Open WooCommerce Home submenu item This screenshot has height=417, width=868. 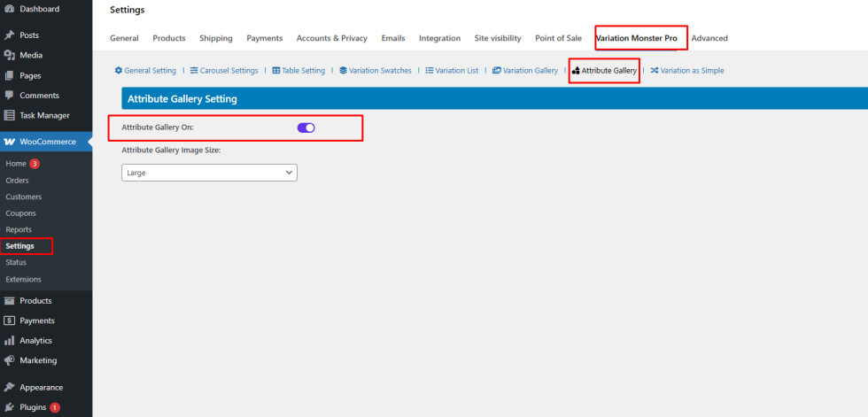pos(16,164)
